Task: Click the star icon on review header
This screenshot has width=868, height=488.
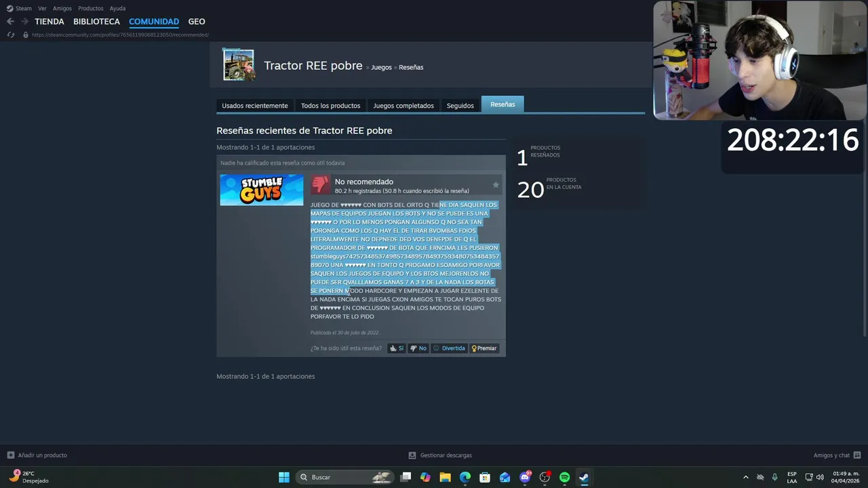Action: (496, 184)
